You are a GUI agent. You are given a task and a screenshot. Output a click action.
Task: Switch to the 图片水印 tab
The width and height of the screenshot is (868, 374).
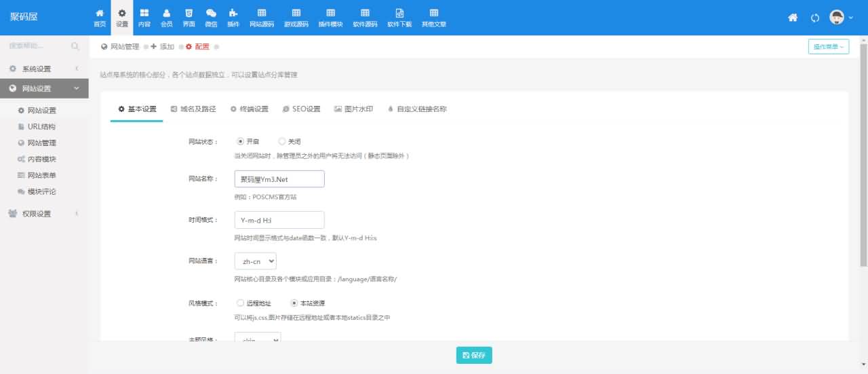coord(353,109)
